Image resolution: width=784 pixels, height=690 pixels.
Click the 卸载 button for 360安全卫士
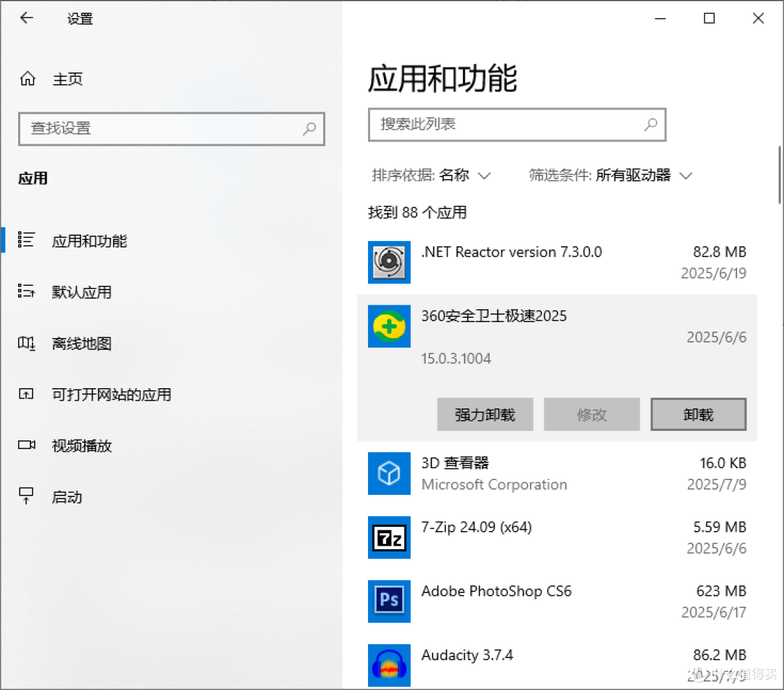[x=698, y=414]
